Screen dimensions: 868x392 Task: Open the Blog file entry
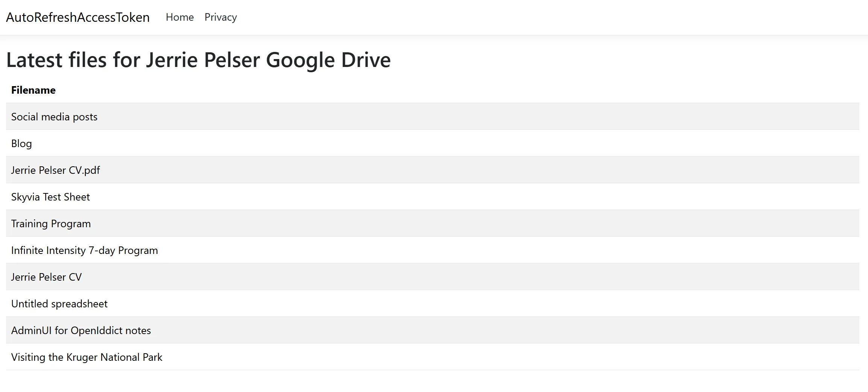[21, 143]
